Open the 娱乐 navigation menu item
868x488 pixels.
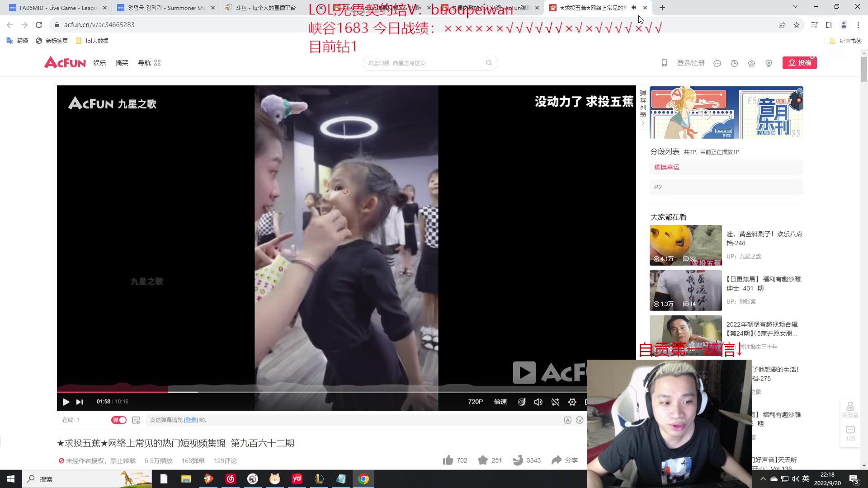pyautogui.click(x=99, y=63)
